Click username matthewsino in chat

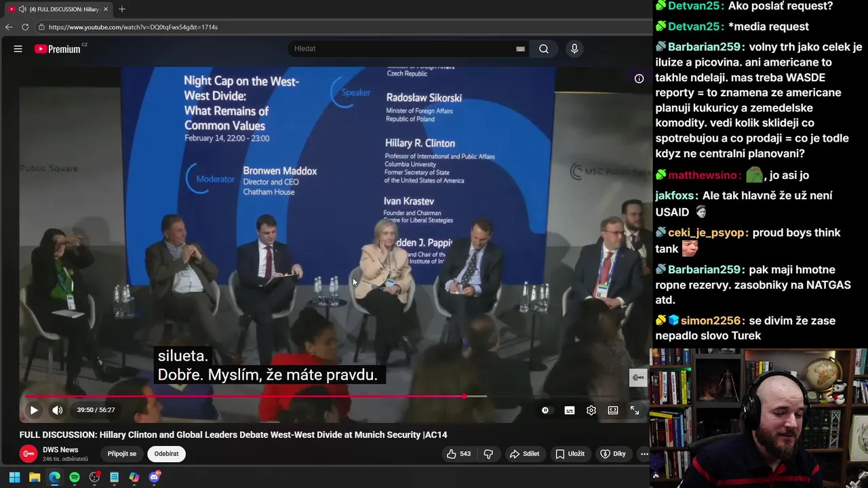coord(705,176)
